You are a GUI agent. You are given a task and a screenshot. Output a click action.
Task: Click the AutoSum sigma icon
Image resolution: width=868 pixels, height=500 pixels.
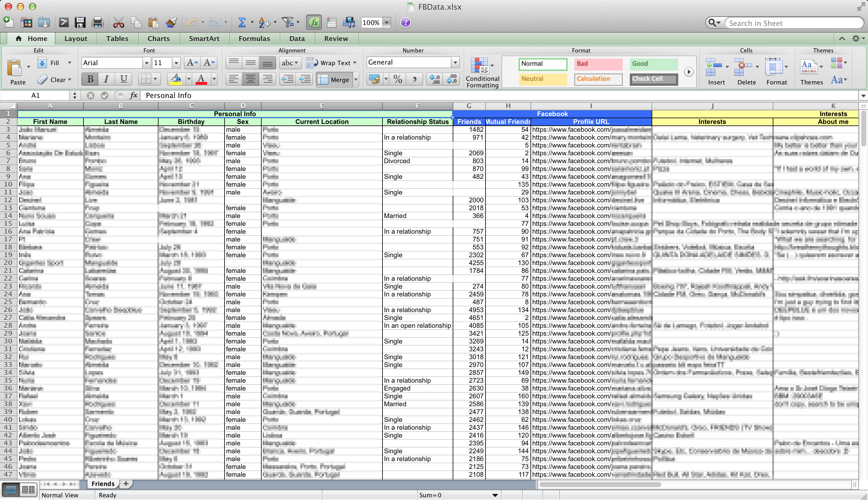(x=242, y=23)
